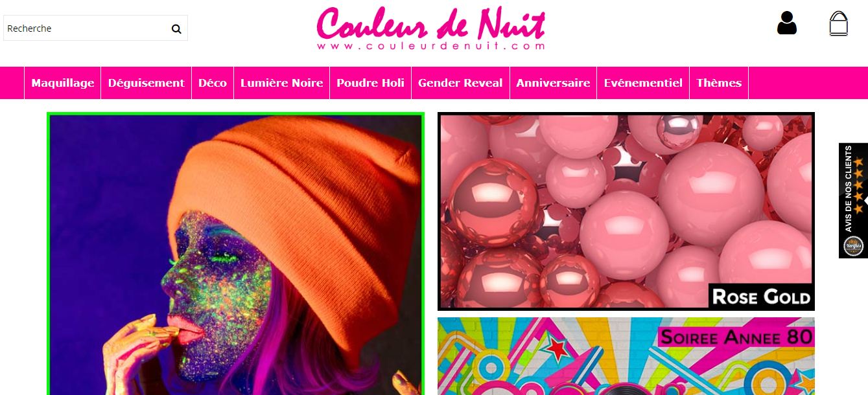Viewport: 868px width, 395px height.
Task: Open the Avis de nos clients tab
Action: tap(853, 200)
